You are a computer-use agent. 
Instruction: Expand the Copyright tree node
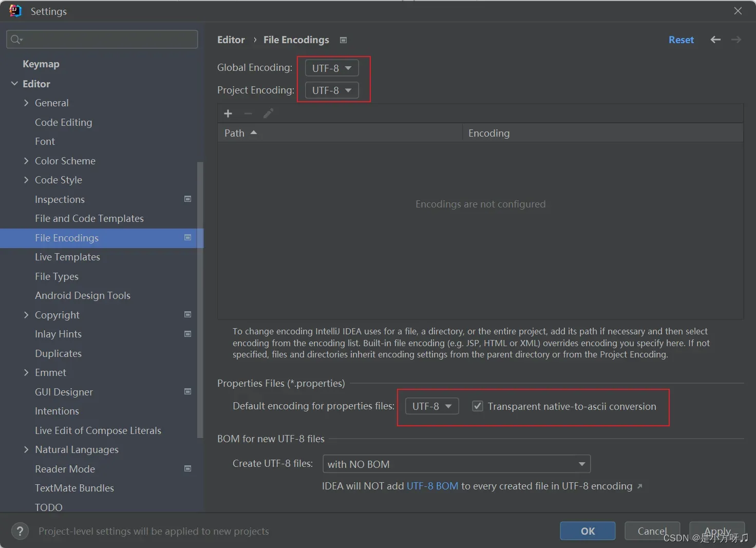coord(26,315)
